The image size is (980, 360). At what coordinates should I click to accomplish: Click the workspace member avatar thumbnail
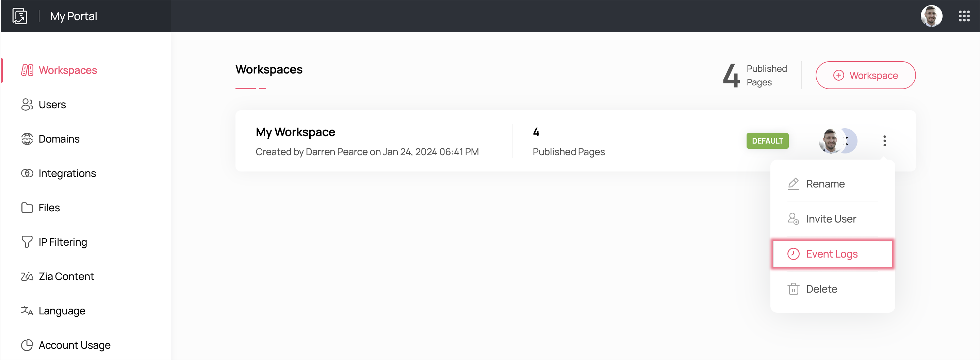[x=830, y=141]
